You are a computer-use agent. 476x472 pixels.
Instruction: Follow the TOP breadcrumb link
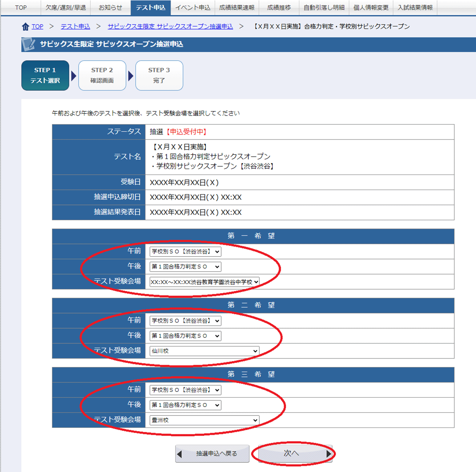(x=38, y=26)
